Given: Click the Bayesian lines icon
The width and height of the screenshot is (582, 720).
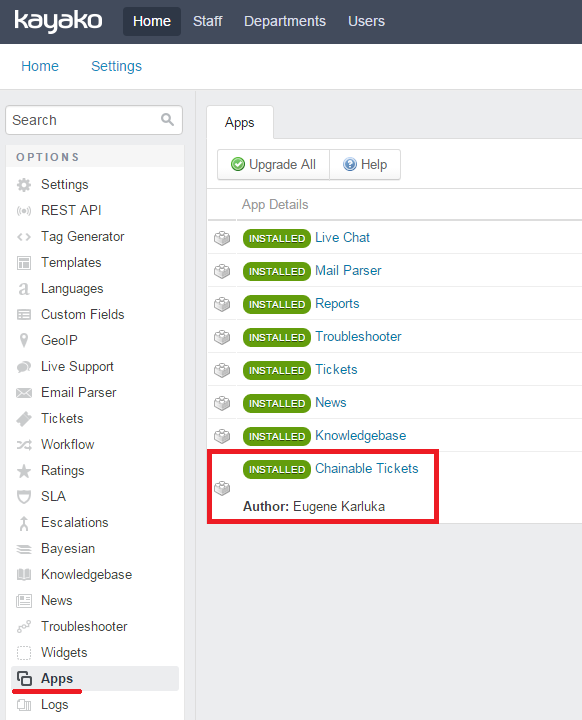Looking at the screenshot, I should point(24,549).
